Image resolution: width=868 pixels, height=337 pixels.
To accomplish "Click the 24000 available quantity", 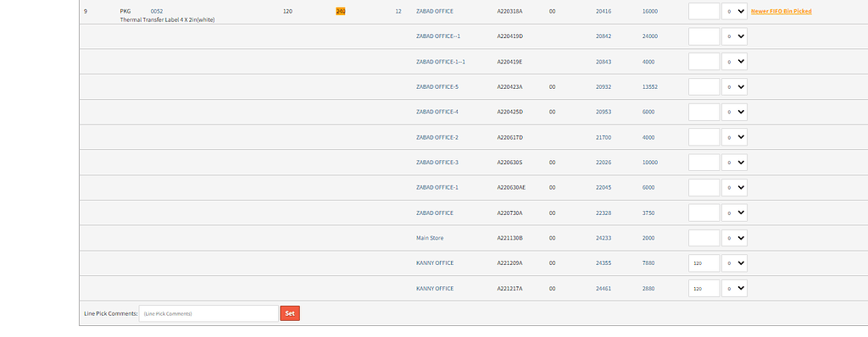I will click(650, 36).
